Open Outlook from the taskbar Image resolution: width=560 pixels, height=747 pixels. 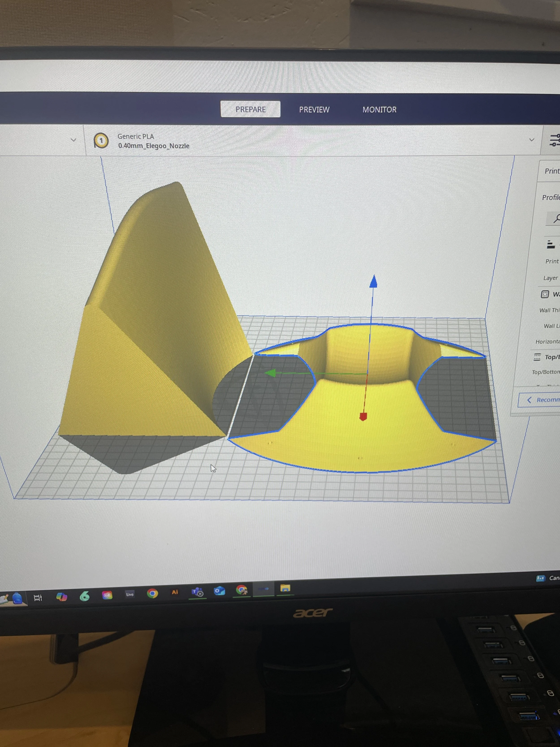[219, 591]
